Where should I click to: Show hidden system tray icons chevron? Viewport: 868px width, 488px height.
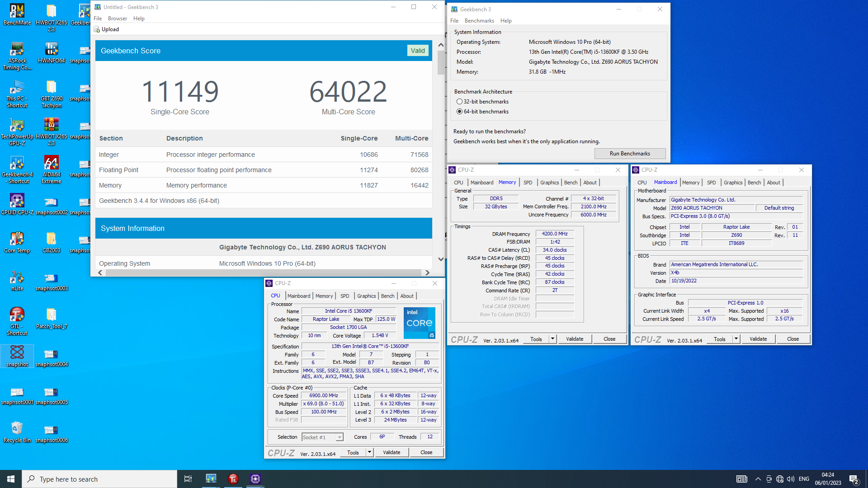(x=758, y=479)
